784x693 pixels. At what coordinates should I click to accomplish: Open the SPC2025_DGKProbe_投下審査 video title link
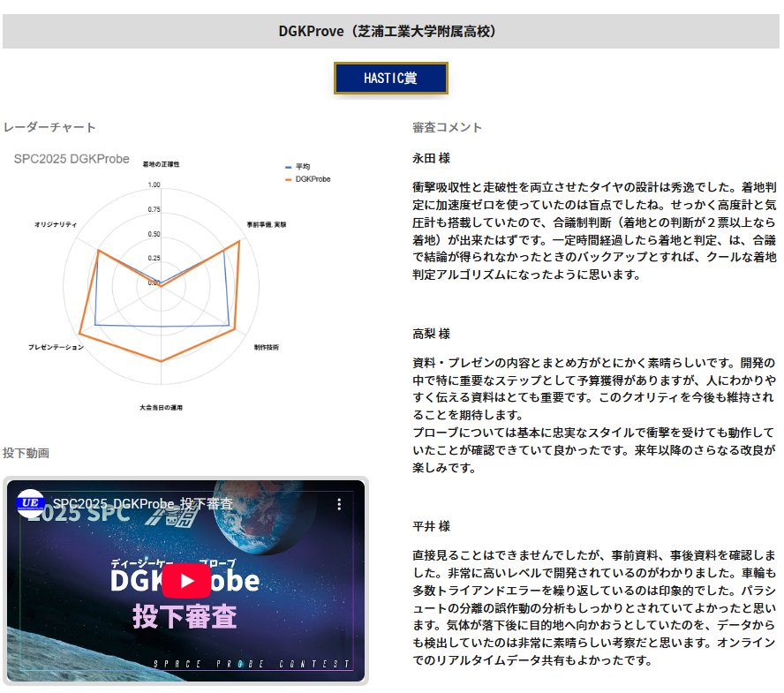click(142, 504)
